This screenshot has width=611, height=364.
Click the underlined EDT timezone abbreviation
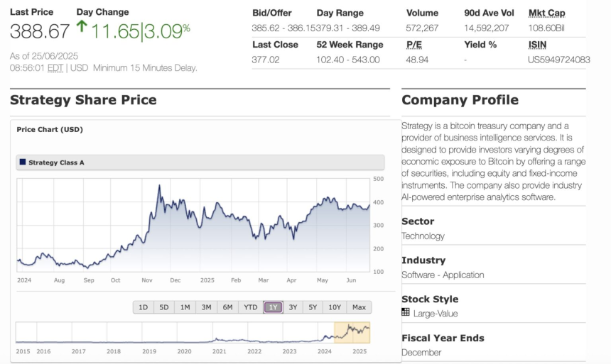tap(55, 68)
